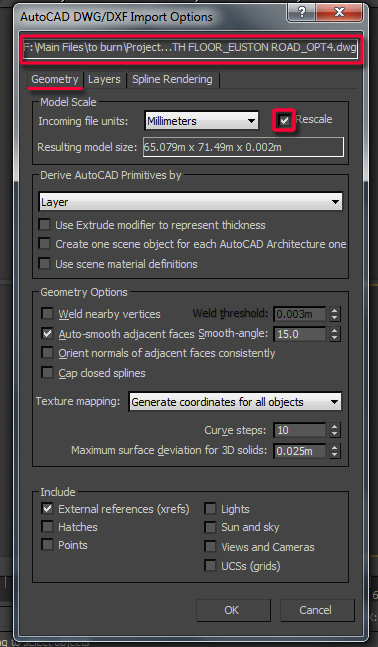
Task: Decrease Maximum surface deviation with the down arrow
Action: point(335,455)
